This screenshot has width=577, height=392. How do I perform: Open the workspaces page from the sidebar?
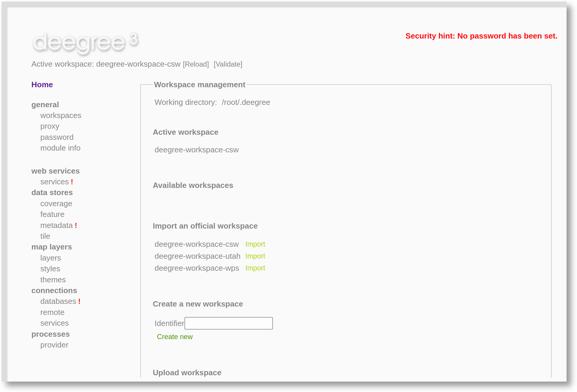[x=61, y=115]
